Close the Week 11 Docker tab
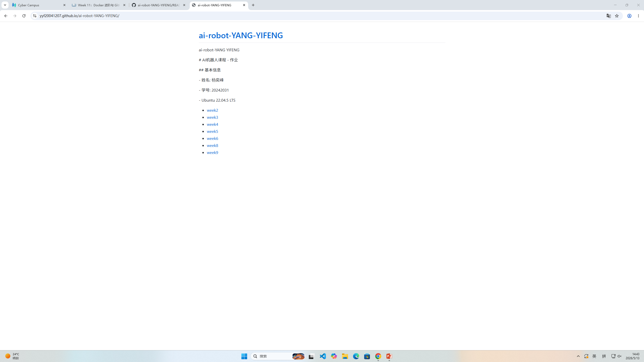Screen dimensions: 644x362 coord(124,5)
